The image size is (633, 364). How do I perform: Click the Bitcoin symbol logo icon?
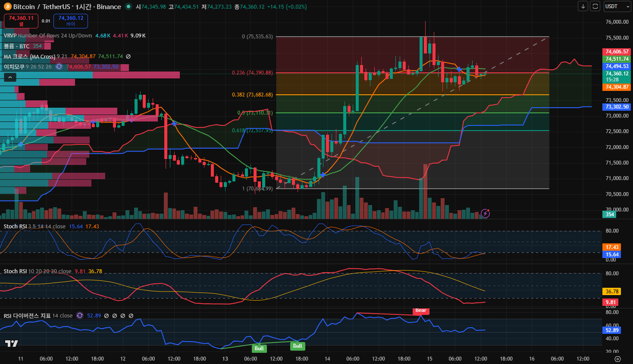8,7
